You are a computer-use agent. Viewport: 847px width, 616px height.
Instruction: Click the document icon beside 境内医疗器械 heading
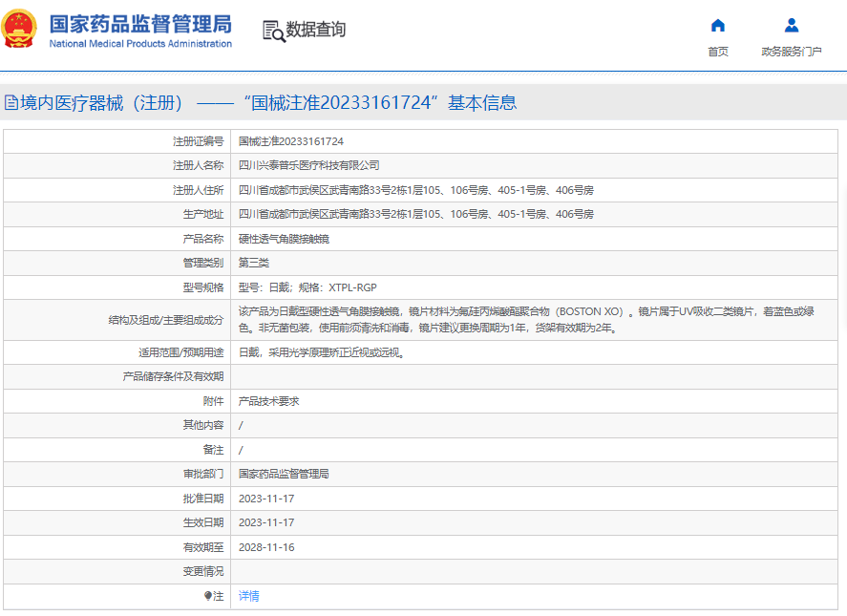coord(11,103)
